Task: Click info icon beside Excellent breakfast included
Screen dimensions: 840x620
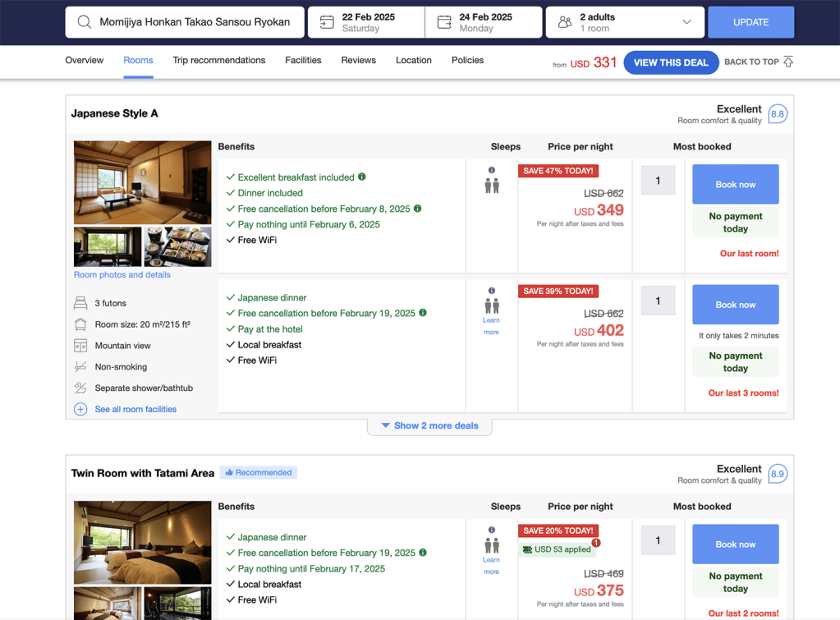Action: [x=362, y=177]
